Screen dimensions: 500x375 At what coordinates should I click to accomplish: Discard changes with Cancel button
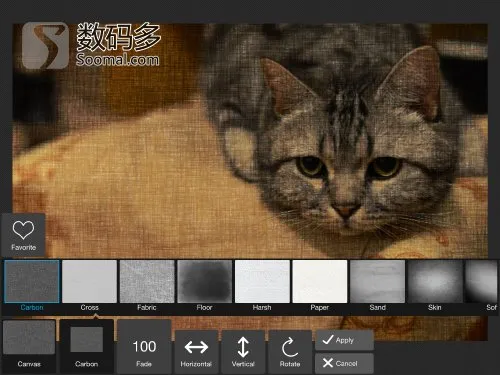344,363
